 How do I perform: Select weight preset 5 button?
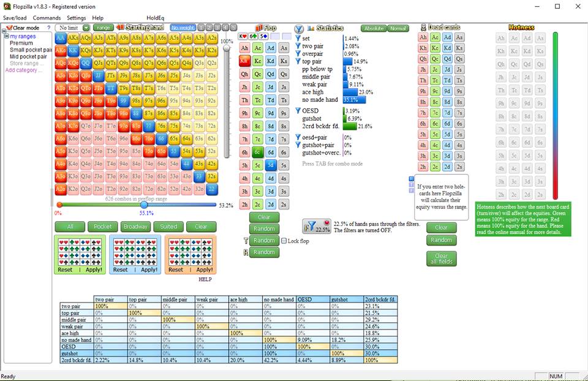[233, 28]
